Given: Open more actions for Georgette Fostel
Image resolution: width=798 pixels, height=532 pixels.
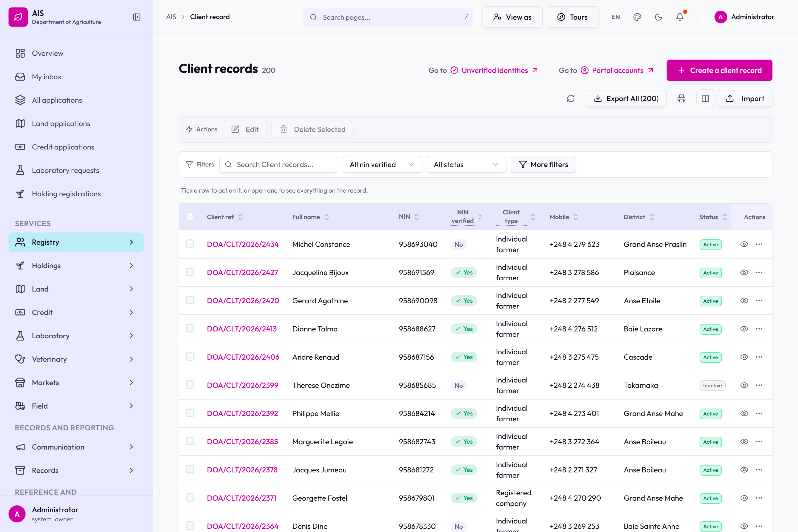Looking at the screenshot, I should tap(759, 498).
